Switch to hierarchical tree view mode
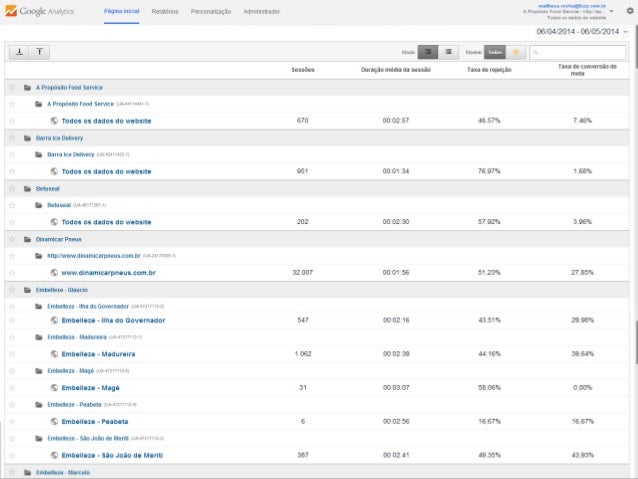638x479 pixels. coord(429,51)
